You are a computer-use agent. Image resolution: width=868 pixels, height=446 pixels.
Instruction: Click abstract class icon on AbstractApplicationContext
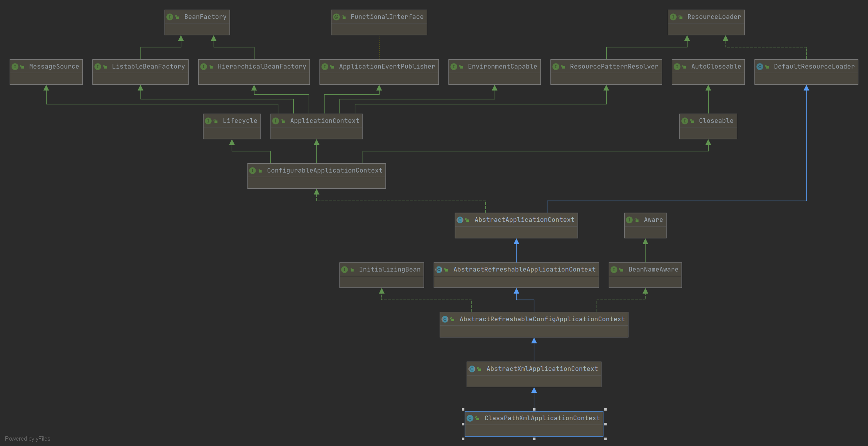pyautogui.click(x=460, y=220)
